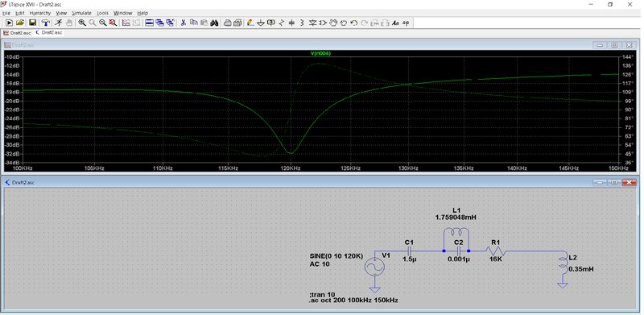Image resolution: width=644 pixels, height=315 pixels.
Task: Print using the printer icon
Action: [x=228, y=23]
